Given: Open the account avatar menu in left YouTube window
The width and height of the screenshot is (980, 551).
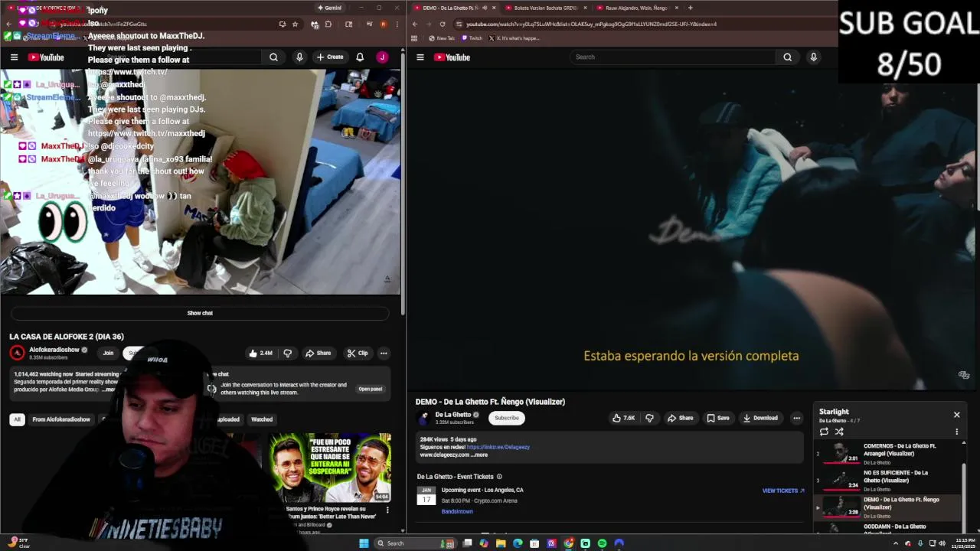Looking at the screenshot, I should 382,57.
